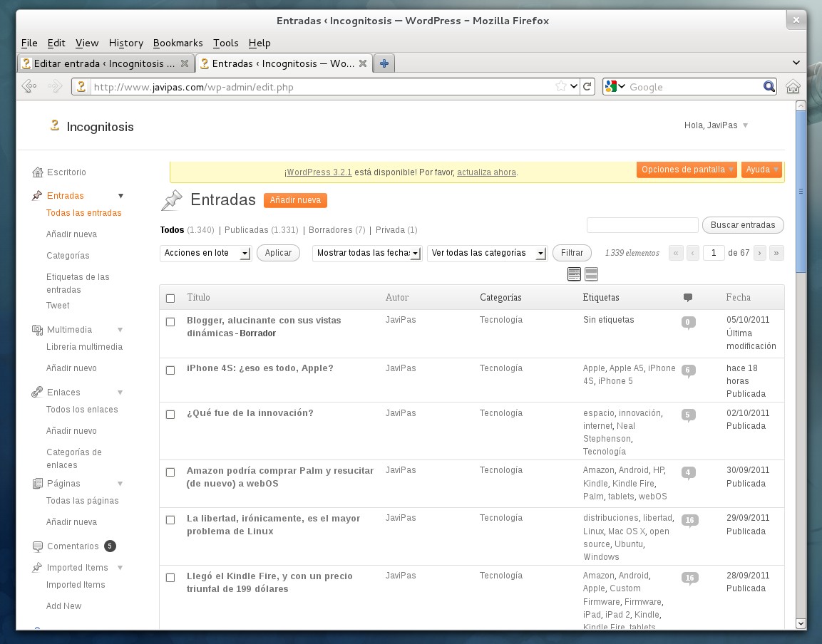
Task: Click the Páginas sidebar icon
Action: 37,483
